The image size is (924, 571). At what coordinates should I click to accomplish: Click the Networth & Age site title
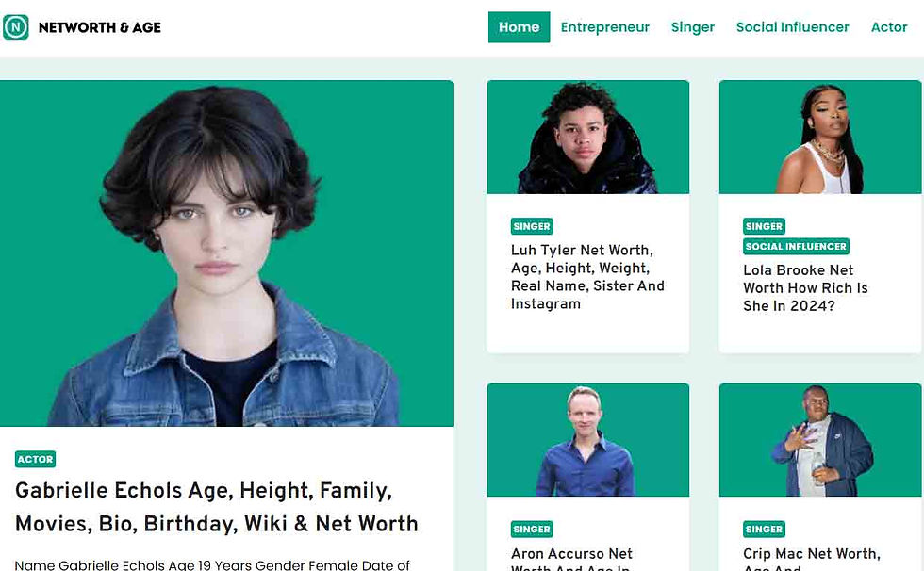[x=100, y=27]
